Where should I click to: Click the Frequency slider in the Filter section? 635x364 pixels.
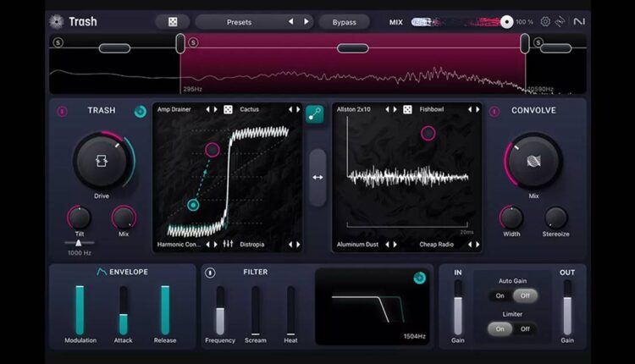coord(220,310)
